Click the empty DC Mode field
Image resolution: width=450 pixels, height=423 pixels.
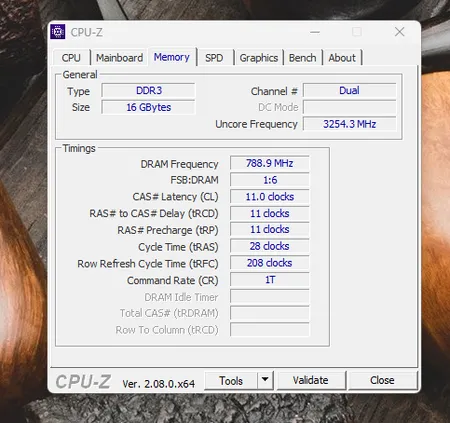[x=349, y=107]
